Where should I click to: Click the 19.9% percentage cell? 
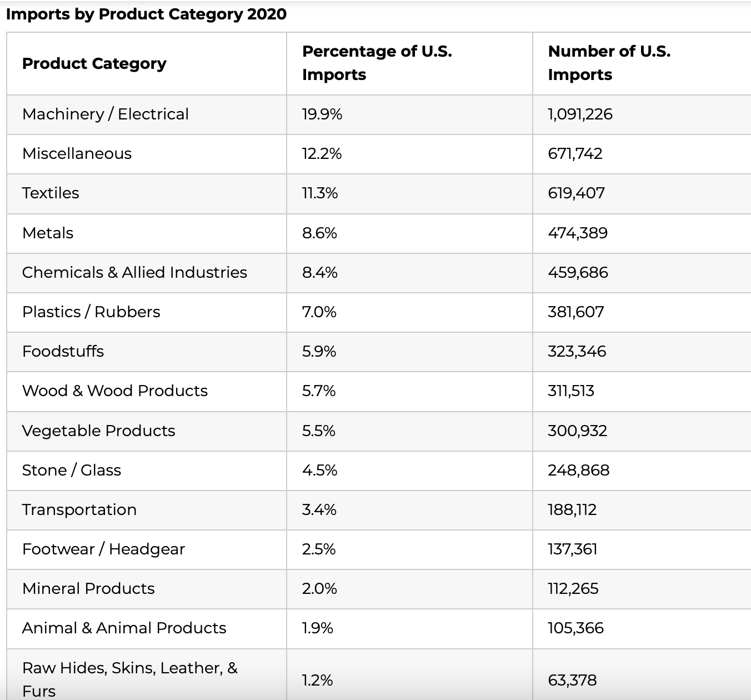pos(322,114)
